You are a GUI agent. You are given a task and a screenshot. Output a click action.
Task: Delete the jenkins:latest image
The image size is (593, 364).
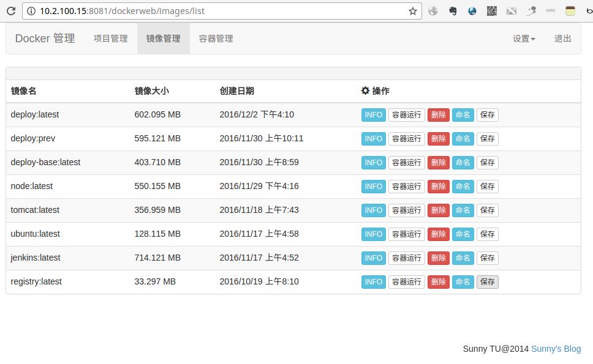(x=439, y=258)
